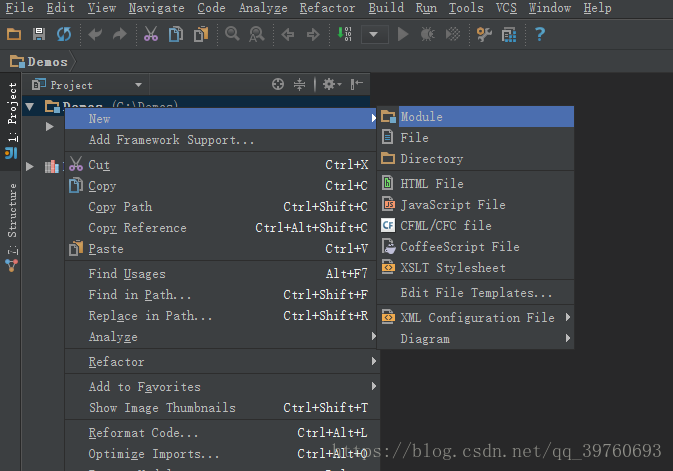Click Find Usages in context menu

(221, 274)
